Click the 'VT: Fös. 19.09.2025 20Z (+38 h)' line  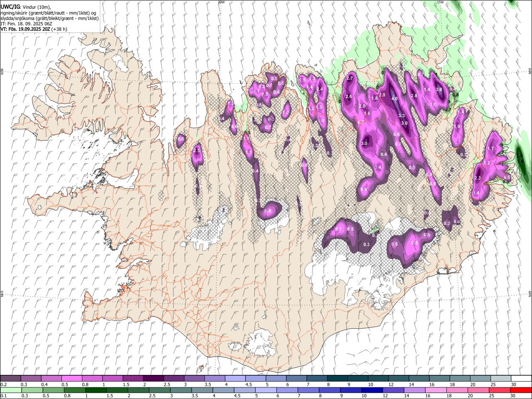34,29
